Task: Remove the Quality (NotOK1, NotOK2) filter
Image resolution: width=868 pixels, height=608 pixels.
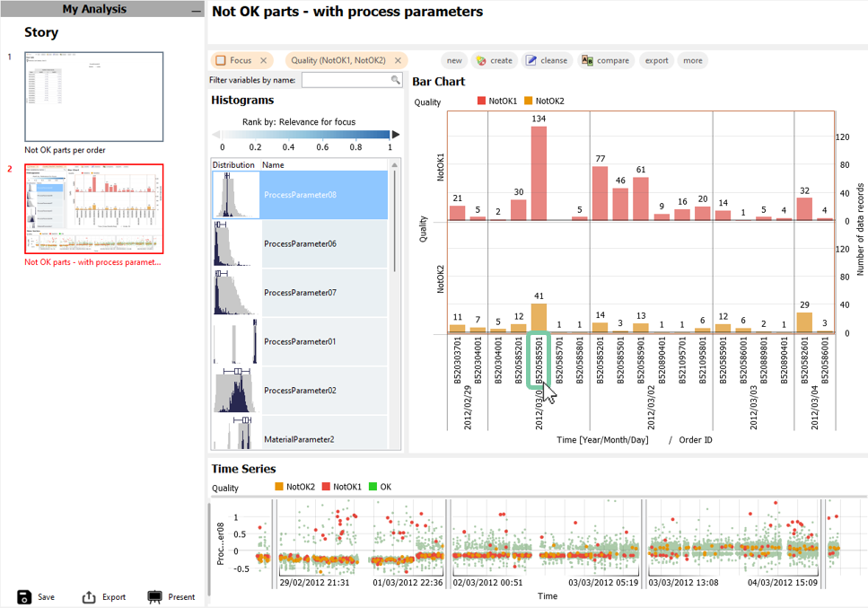Action: tap(398, 60)
